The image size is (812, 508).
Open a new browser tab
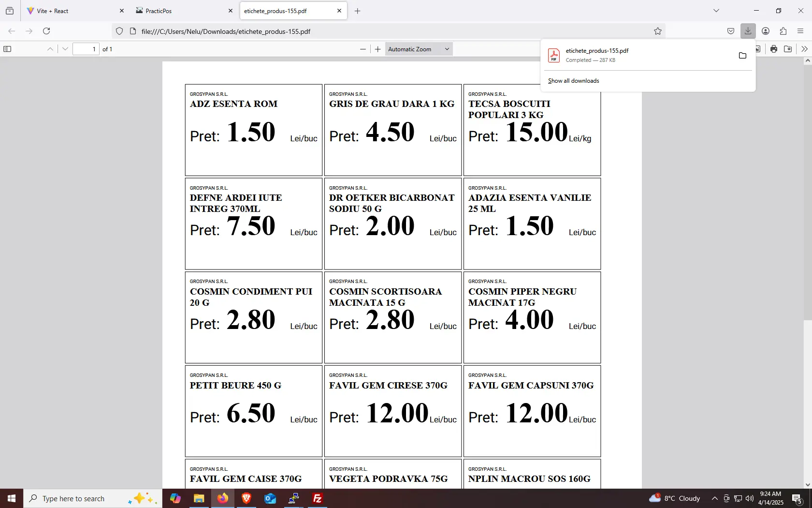point(358,11)
